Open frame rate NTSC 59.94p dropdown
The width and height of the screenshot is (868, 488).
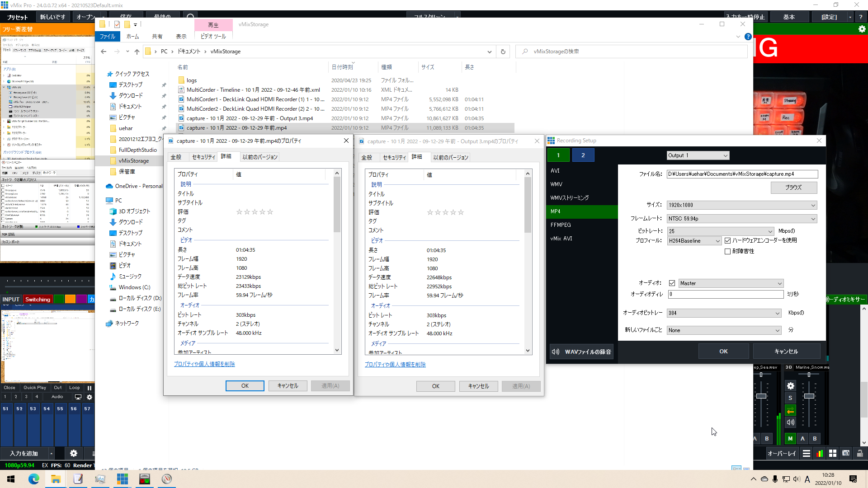click(742, 219)
